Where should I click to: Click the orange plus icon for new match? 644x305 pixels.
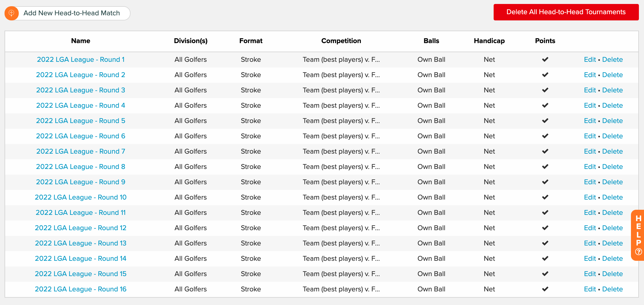[12, 13]
